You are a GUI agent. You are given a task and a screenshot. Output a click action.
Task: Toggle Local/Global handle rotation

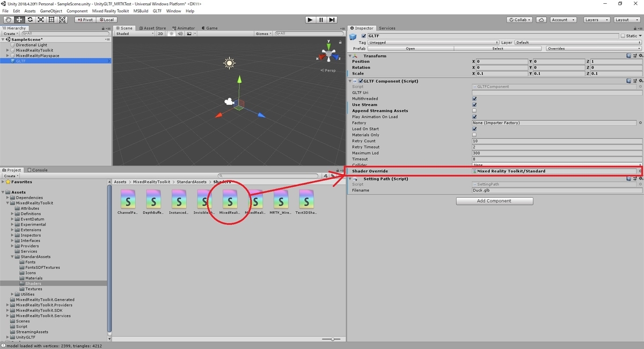(x=106, y=20)
